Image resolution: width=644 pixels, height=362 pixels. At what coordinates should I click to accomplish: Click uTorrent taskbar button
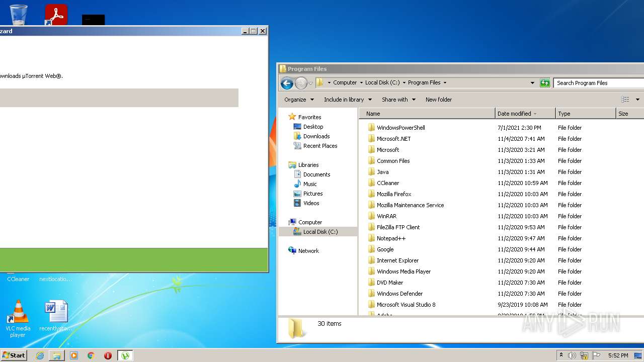pyautogui.click(x=125, y=355)
